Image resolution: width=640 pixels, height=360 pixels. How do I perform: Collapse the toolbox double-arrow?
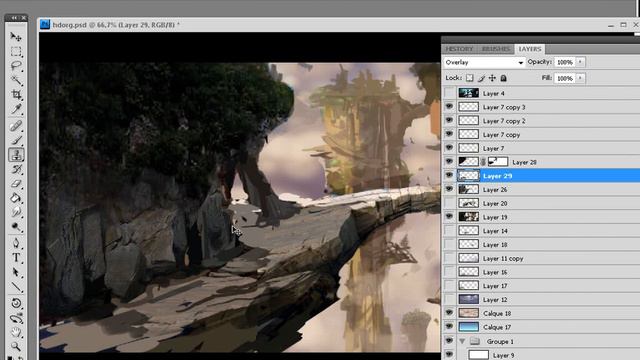pos(14,18)
